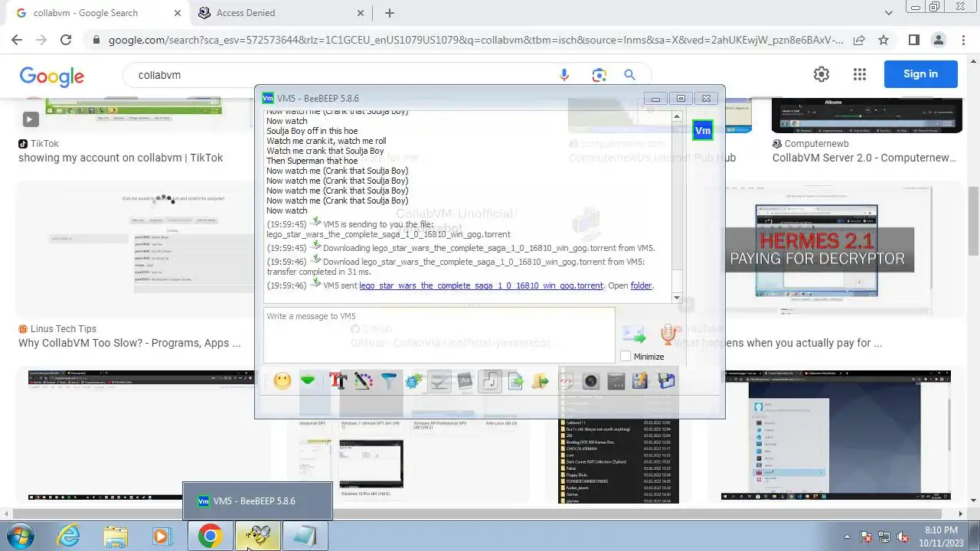The image size is (980, 551).
Task: Open Chrome's tab search dropdown
Action: click(888, 13)
